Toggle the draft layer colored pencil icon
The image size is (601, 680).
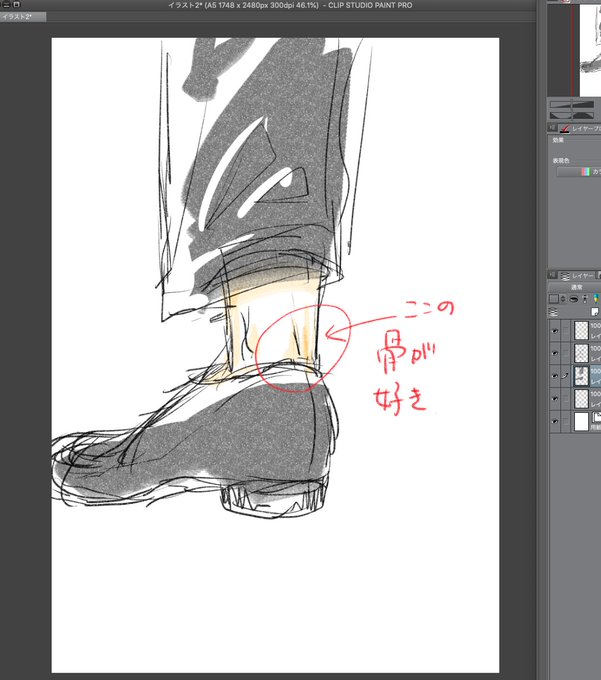coord(596,298)
